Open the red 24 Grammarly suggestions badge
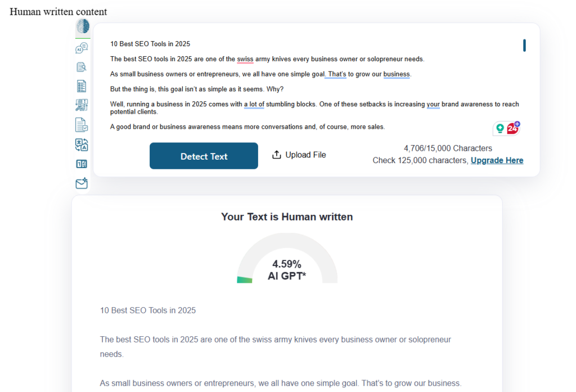 pos(513,128)
